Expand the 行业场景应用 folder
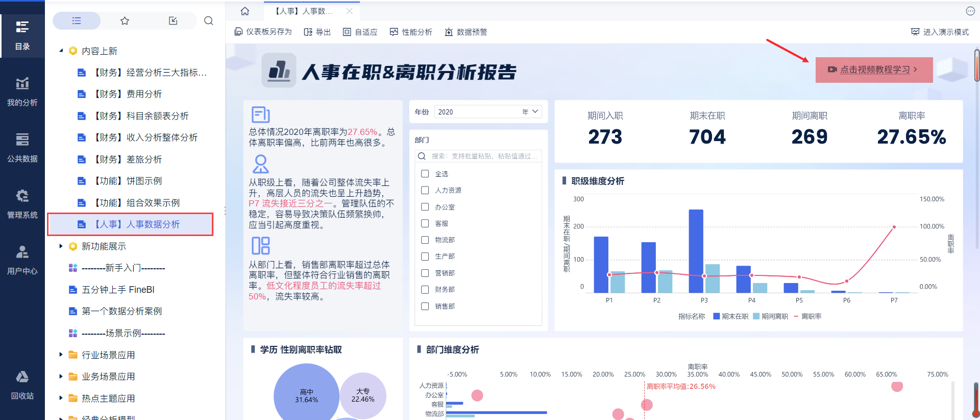Viewport: 980px width, 420px height. point(61,355)
